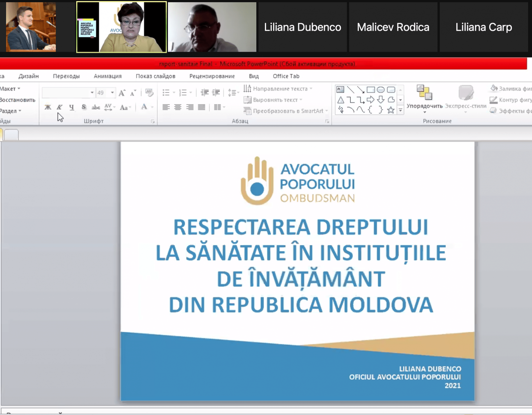This screenshot has height=415, width=532.
Task: Select the five-point star shape
Action: [x=391, y=110]
